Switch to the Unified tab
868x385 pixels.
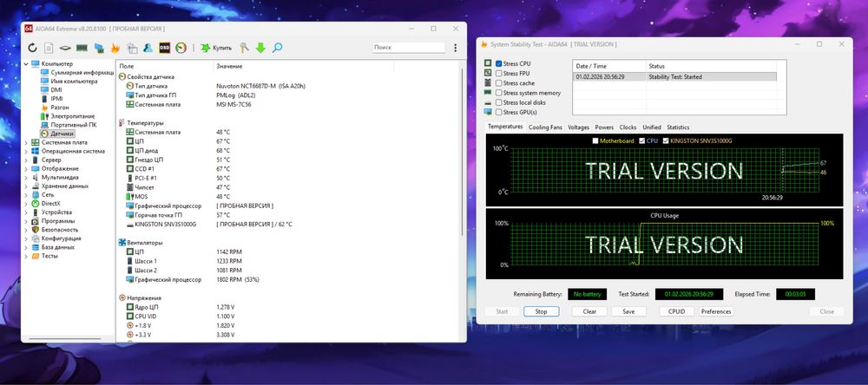coord(652,127)
